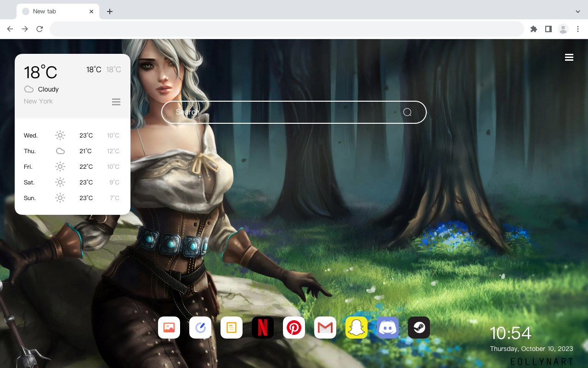Open the weather widget menu icon
588x368 pixels.
pos(116,102)
